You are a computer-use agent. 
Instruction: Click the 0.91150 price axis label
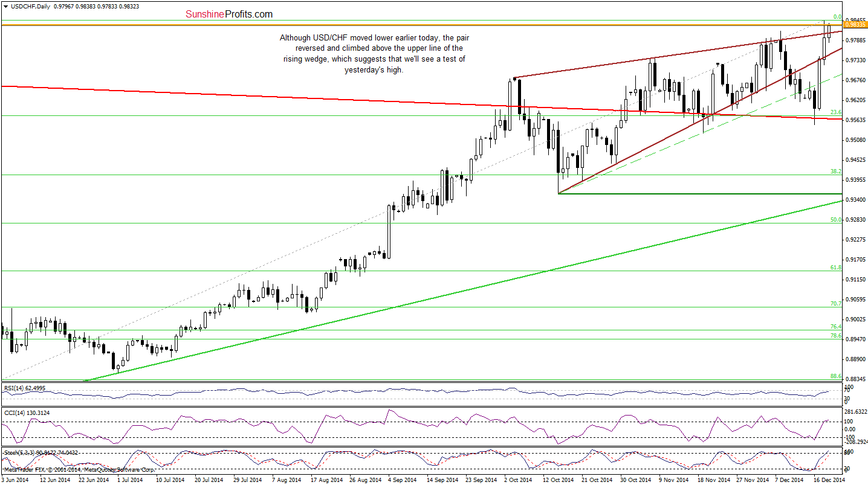pyautogui.click(x=855, y=280)
